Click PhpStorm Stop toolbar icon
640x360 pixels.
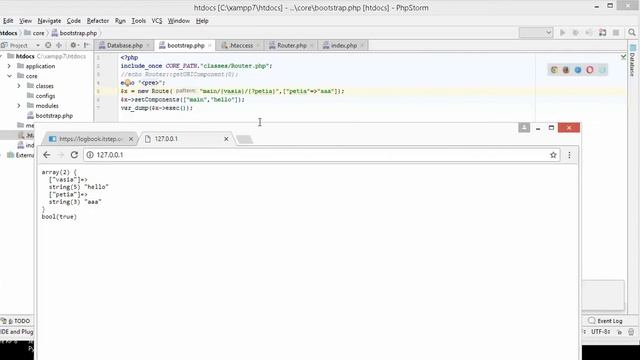pos(616,33)
